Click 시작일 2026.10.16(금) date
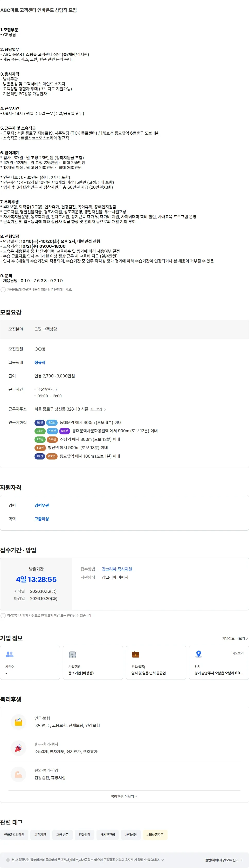 43,591
